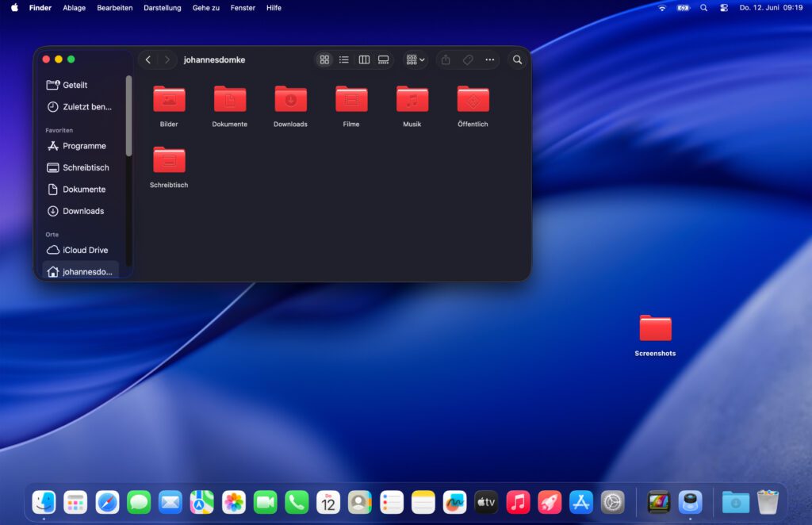Select the Programme entry in the sidebar
The image size is (812, 525).
(x=84, y=146)
